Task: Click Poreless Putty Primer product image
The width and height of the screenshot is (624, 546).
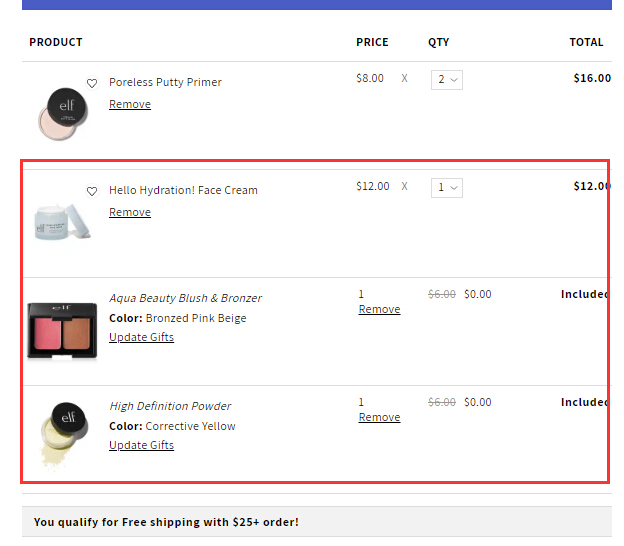Action: (x=63, y=113)
